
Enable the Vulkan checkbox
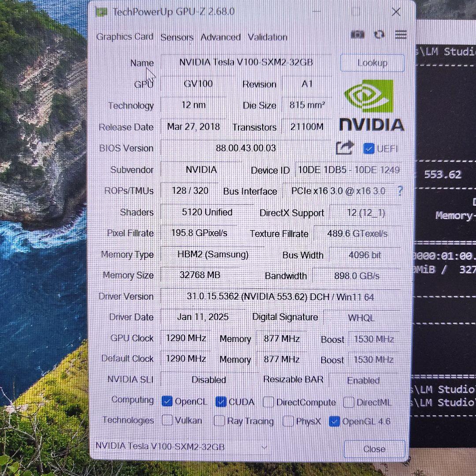pyautogui.click(x=167, y=421)
